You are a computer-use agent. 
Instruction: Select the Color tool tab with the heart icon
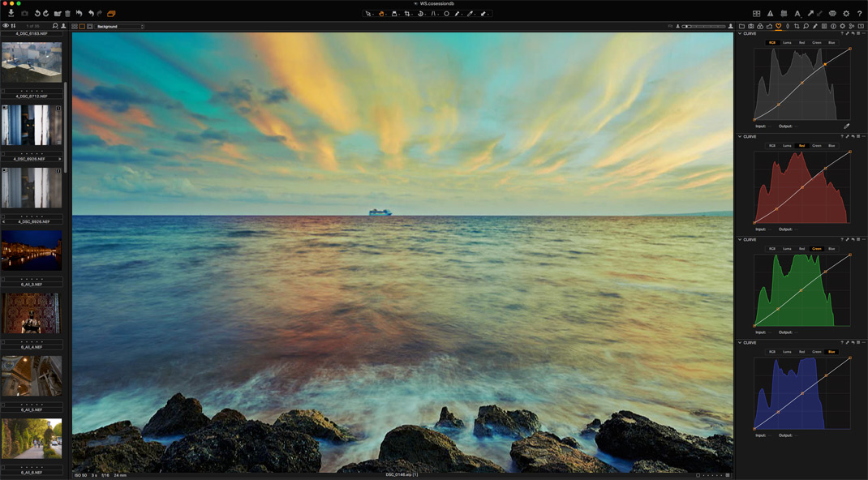click(778, 26)
